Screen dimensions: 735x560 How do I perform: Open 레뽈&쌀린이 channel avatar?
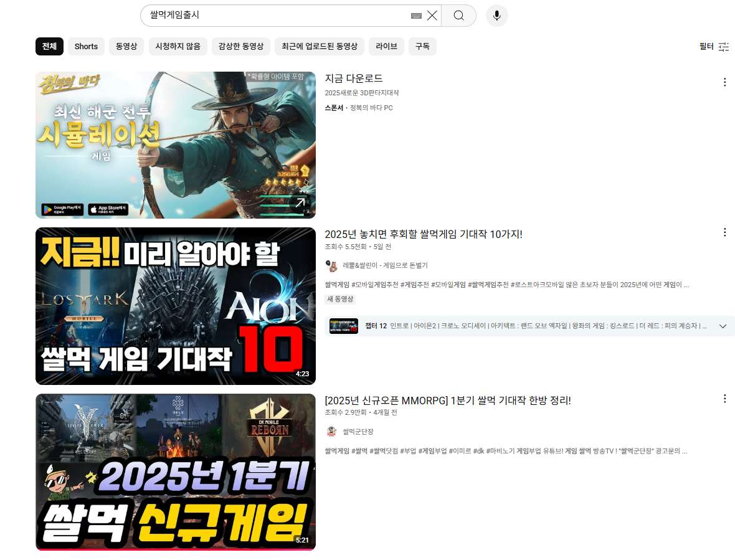pos(331,266)
